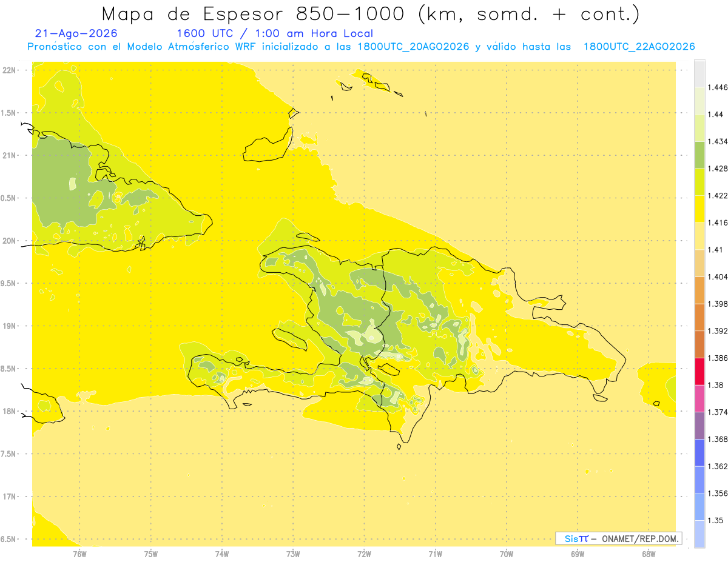728x562 pixels.
Task: Click the '18N' latitude label
Action: pyautogui.click(x=10, y=412)
